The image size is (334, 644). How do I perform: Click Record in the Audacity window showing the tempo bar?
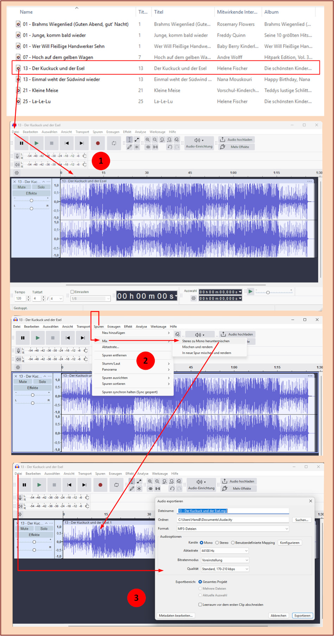(x=98, y=143)
